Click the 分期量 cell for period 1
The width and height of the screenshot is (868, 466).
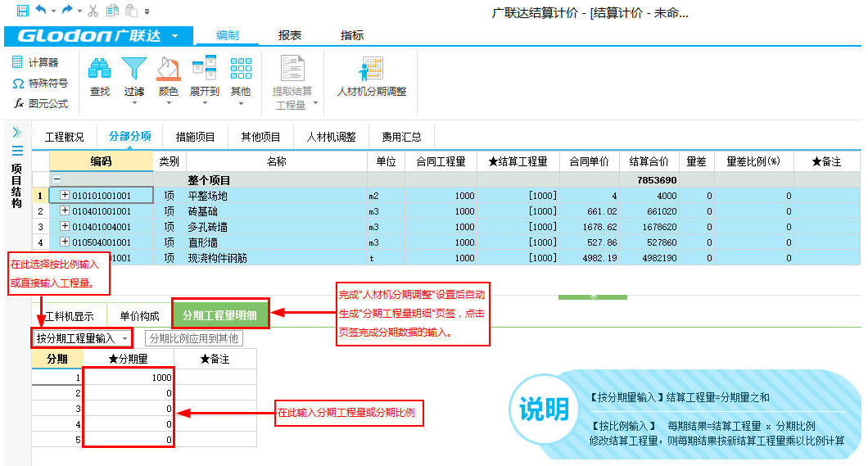pyautogui.click(x=129, y=378)
